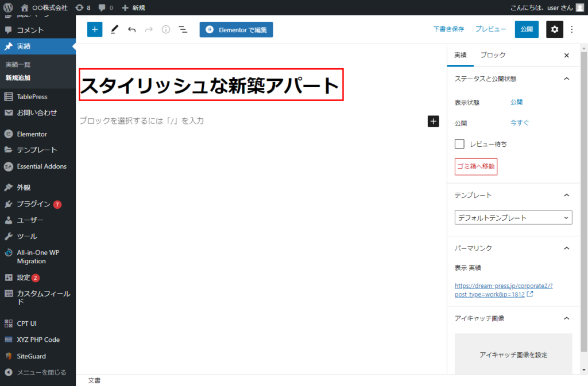This screenshot has width=588, height=386.
Task: Click the black add block plus icon
Action: pos(433,121)
